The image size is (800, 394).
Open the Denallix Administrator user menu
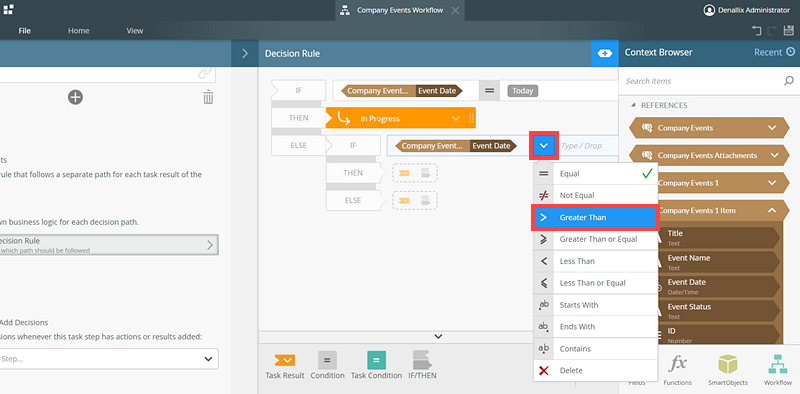pos(746,10)
